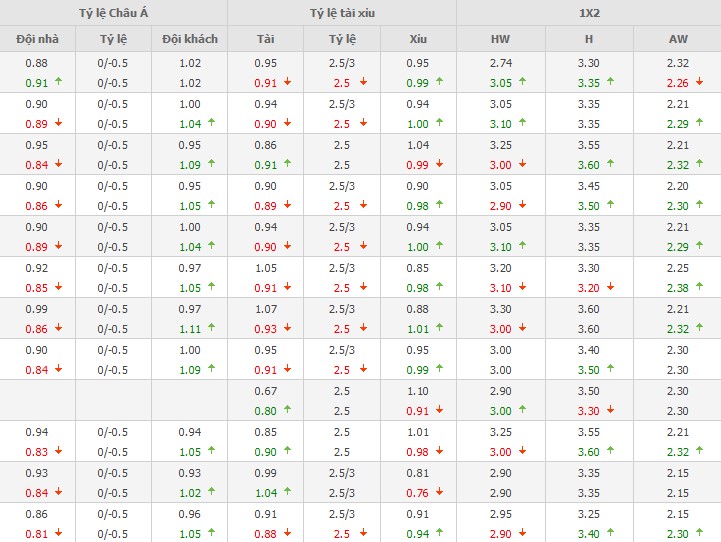Click the Đội khách column header

[x=189, y=39]
